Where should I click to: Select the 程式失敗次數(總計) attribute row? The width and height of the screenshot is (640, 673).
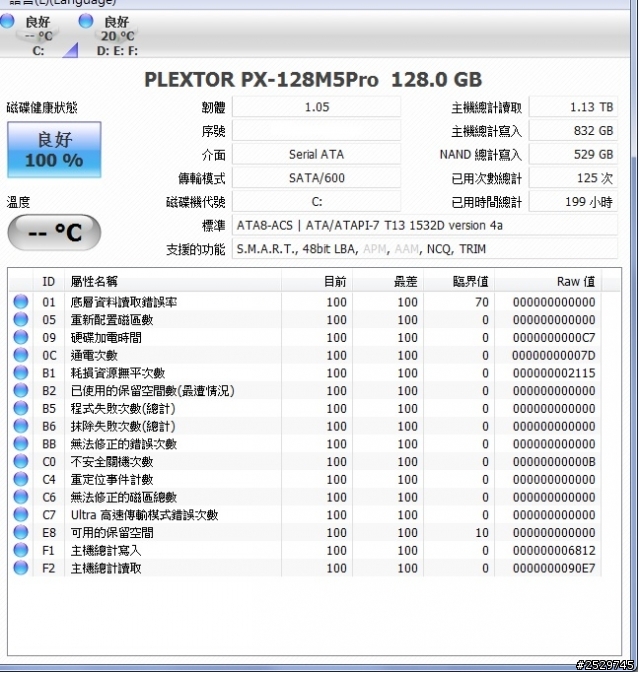coord(305,408)
